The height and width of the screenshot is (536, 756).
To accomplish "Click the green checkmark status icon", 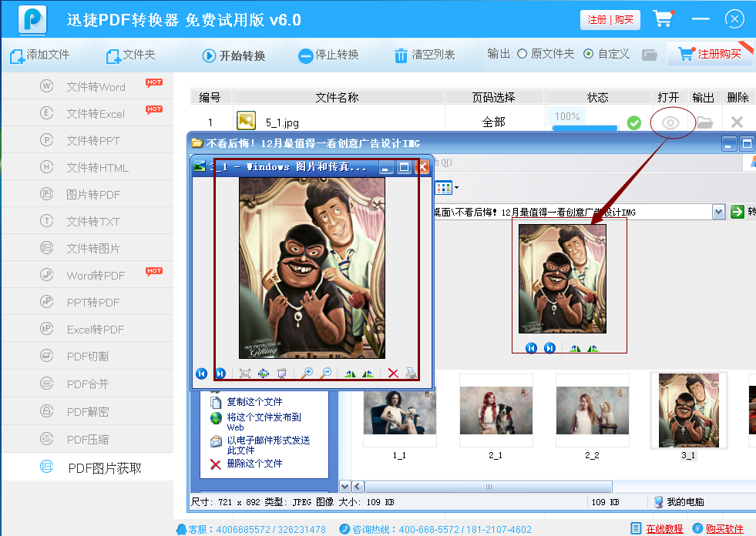I will [633, 123].
